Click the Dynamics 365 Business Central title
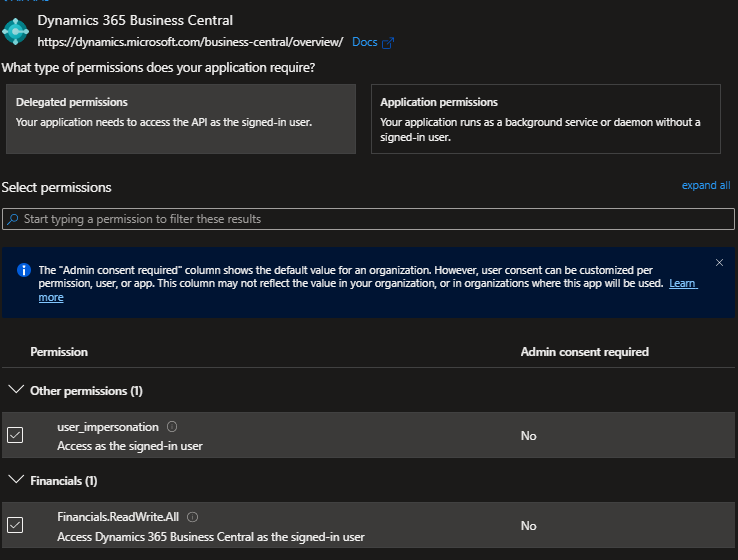The height and width of the screenshot is (560, 738). click(135, 21)
